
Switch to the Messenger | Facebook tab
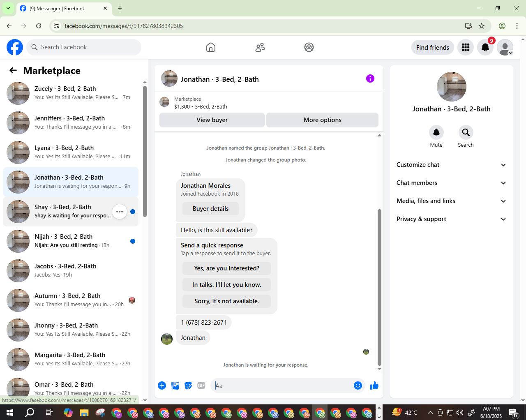64,8
